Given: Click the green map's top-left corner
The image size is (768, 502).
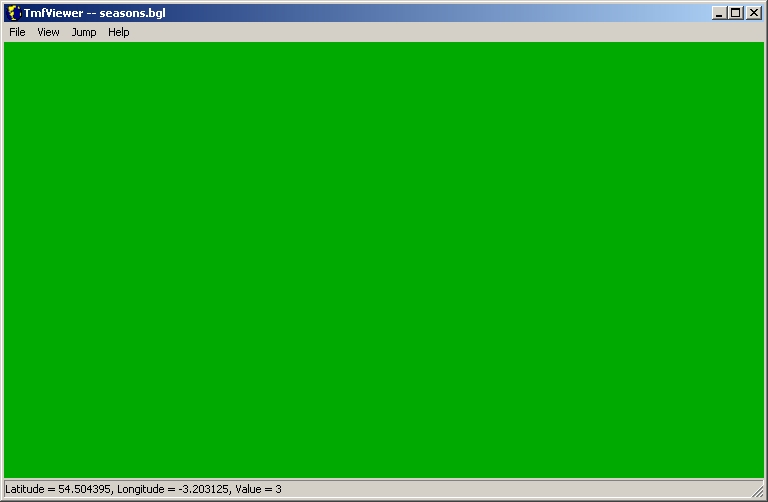Looking at the screenshot, I should [x=8, y=46].
